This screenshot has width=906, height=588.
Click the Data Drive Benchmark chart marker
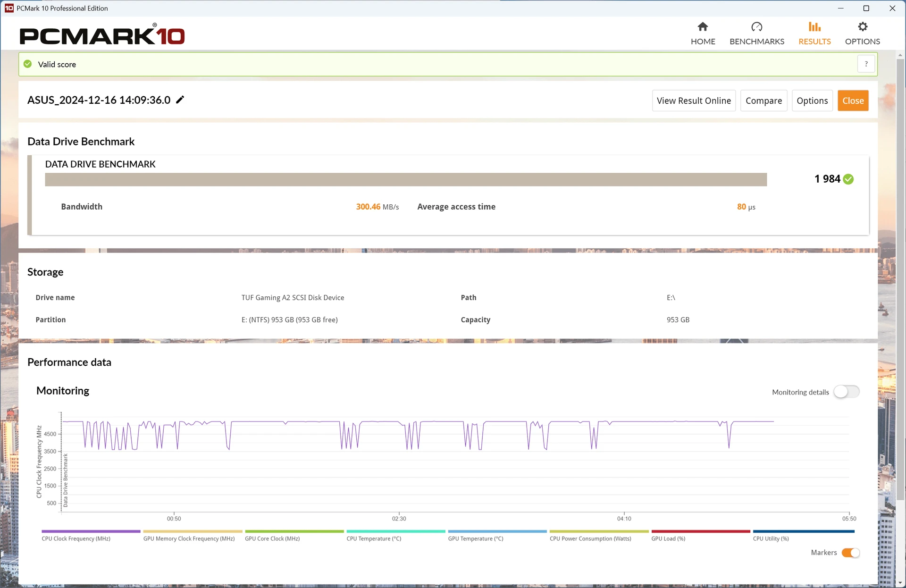65,480
